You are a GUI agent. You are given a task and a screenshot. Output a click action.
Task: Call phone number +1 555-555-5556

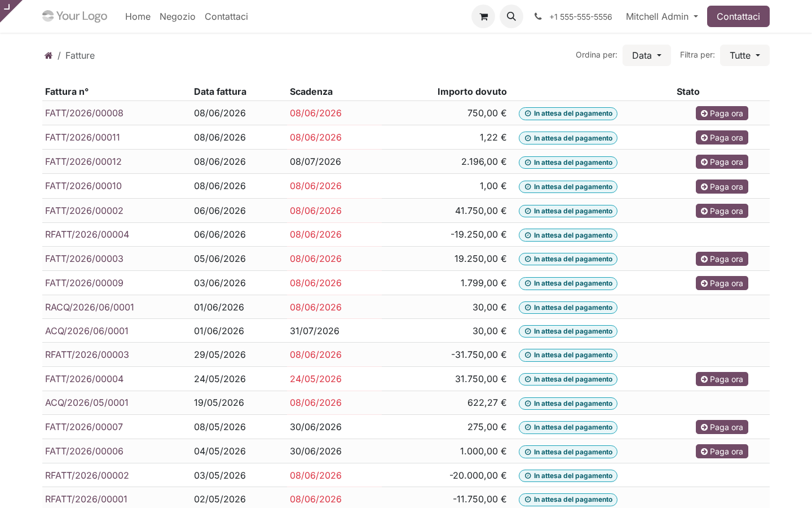pyautogui.click(x=580, y=17)
